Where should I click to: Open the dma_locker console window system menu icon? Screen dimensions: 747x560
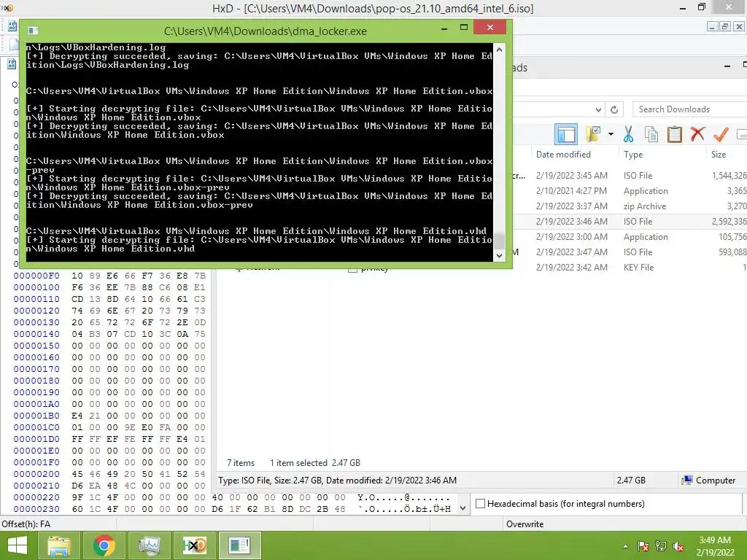click(x=33, y=31)
